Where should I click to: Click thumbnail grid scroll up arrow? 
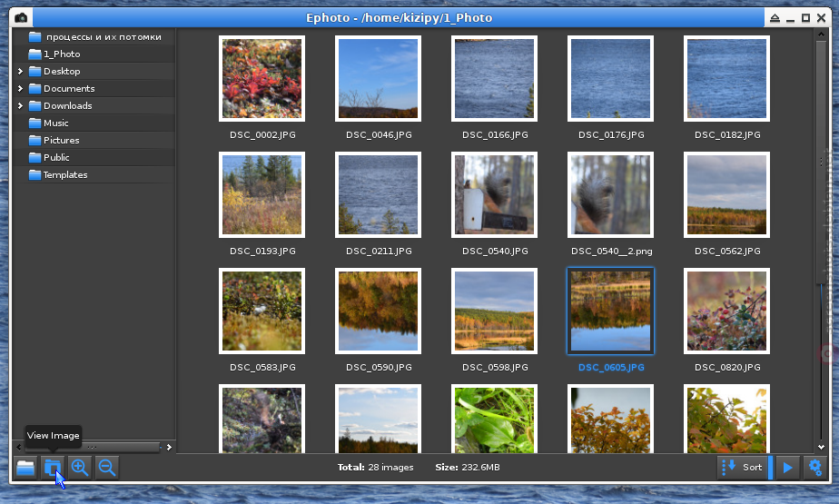[x=821, y=35]
